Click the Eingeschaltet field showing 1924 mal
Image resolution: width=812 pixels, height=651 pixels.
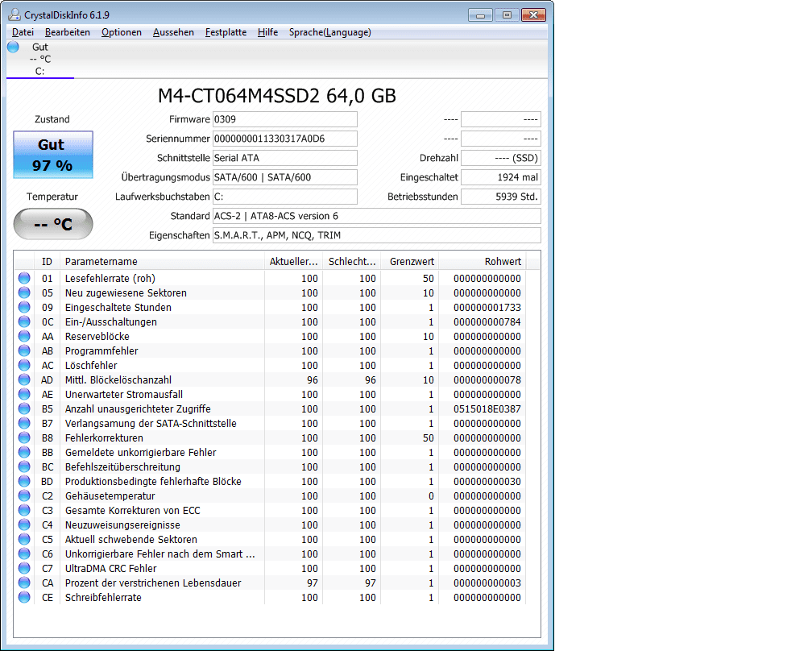click(501, 177)
